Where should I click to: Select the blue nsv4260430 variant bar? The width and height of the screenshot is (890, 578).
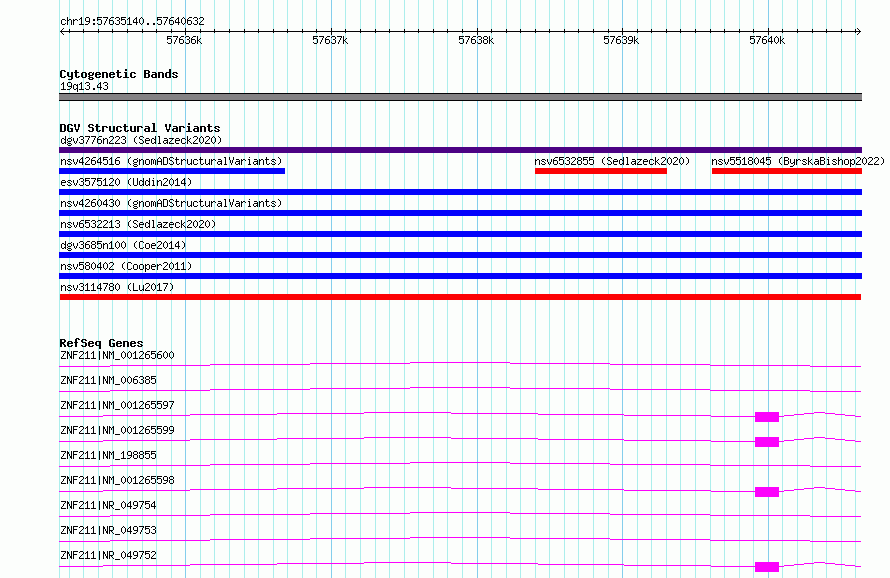(x=460, y=213)
